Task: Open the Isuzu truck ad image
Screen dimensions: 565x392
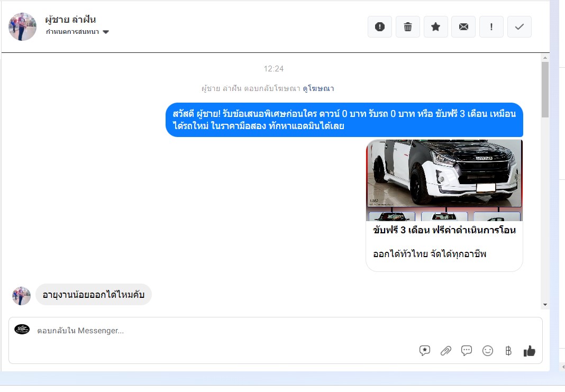Action: coord(444,173)
